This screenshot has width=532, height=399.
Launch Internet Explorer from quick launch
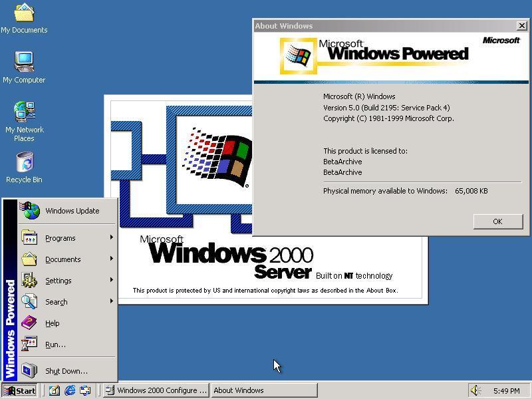point(70,390)
